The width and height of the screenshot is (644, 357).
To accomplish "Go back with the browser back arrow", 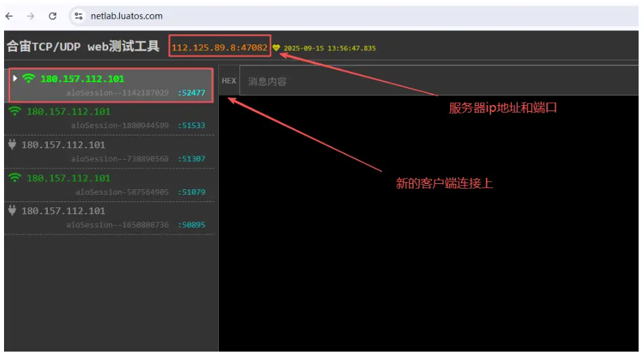I will (9, 16).
